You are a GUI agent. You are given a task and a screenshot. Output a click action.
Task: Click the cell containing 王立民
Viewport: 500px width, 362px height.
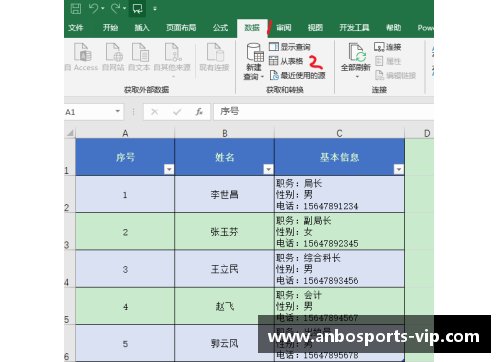[x=224, y=269]
